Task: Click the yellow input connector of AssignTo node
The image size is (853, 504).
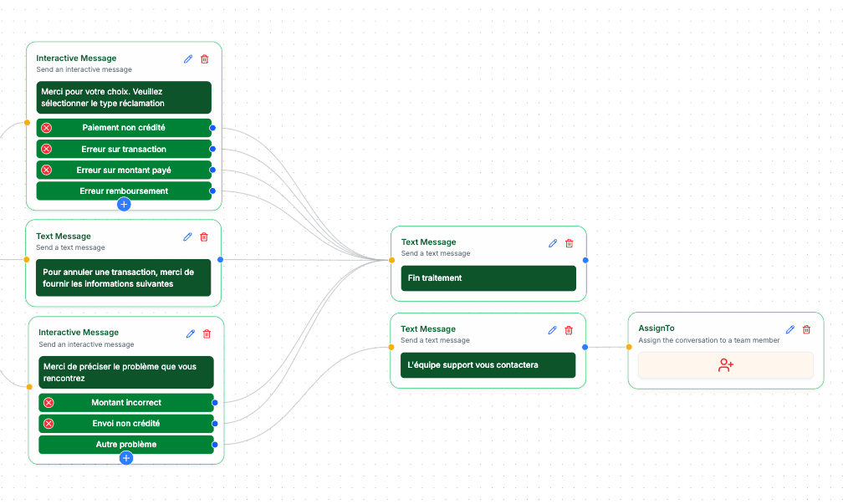Action: (x=629, y=347)
